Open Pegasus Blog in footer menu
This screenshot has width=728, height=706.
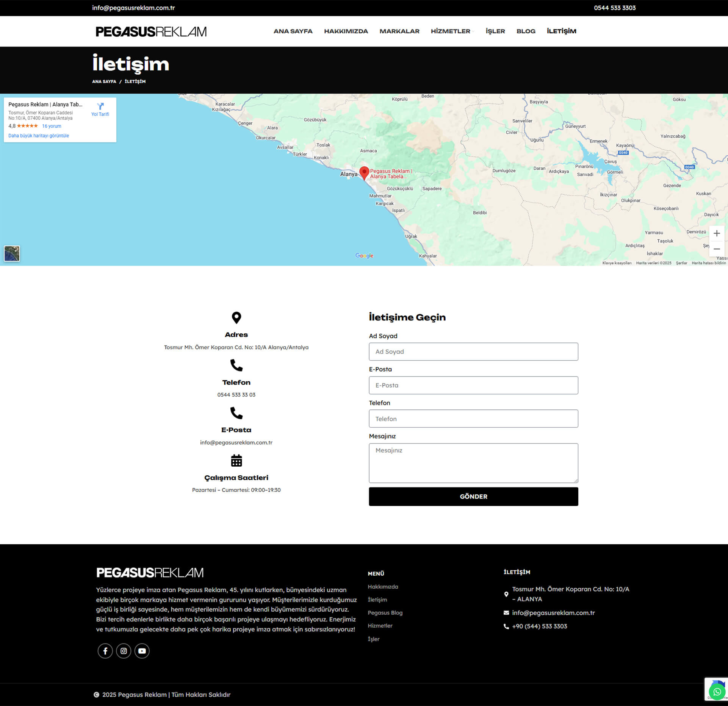tap(385, 613)
